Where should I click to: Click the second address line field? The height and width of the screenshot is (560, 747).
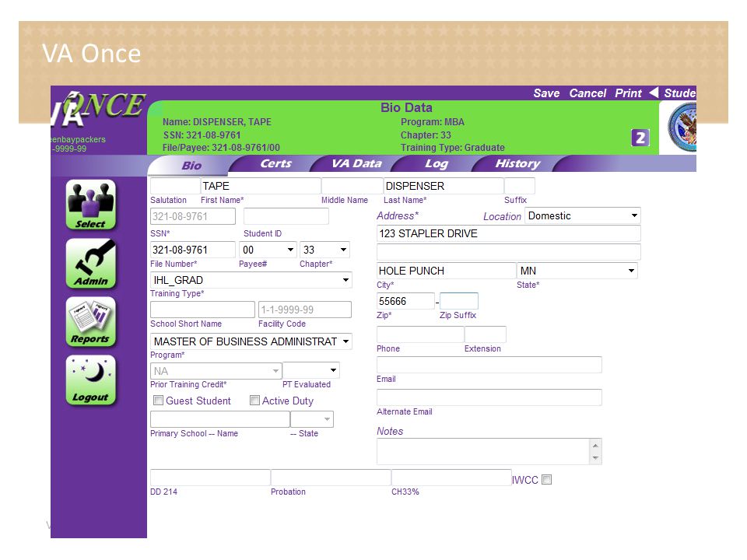(x=508, y=251)
